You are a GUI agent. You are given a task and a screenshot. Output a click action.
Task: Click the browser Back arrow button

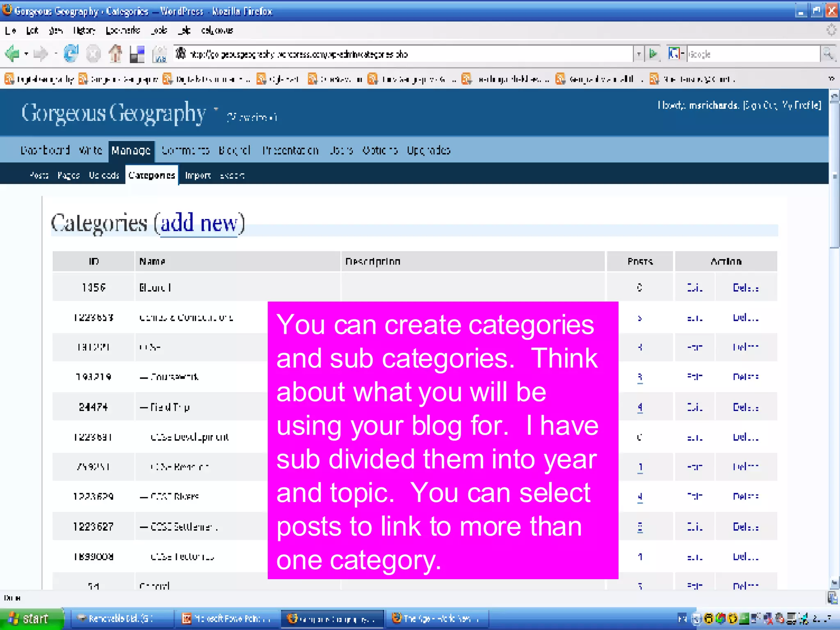(x=12, y=54)
